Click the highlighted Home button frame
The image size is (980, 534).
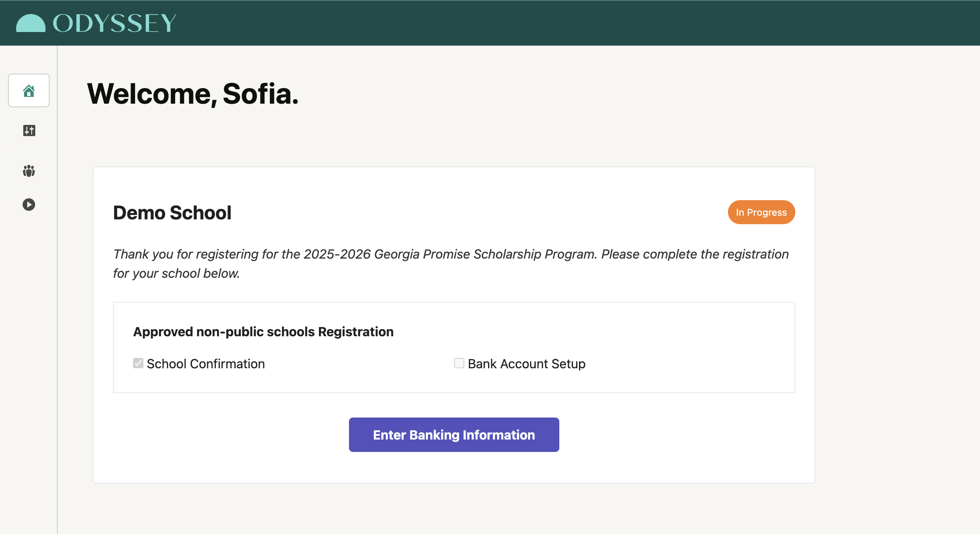pyautogui.click(x=29, y=90)
